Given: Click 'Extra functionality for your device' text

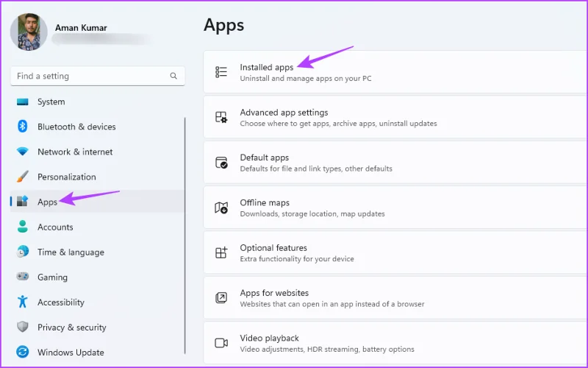Looking at the screenshot, I should 297,259.
